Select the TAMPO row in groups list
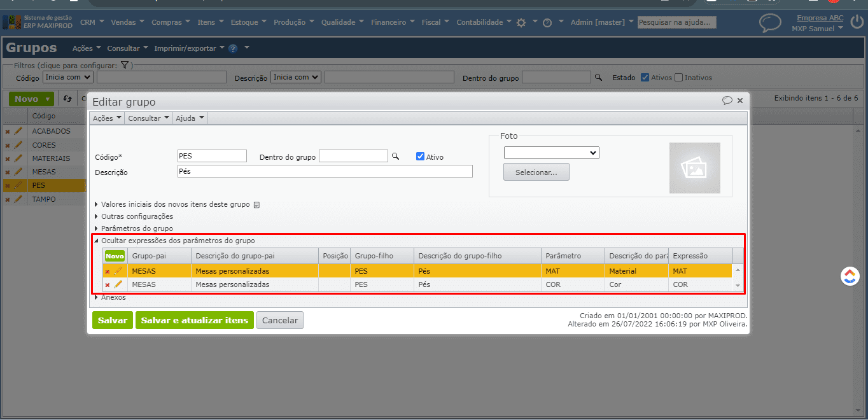The width and height of the screenshot is (868, 420). pyautogui.click(x=44, y=199)
